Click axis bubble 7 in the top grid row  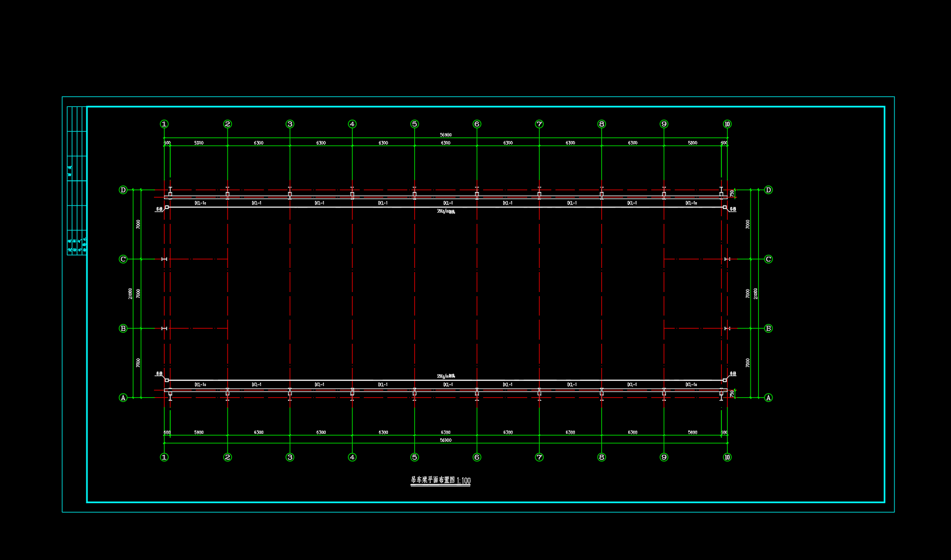click(x=539, y=124)
